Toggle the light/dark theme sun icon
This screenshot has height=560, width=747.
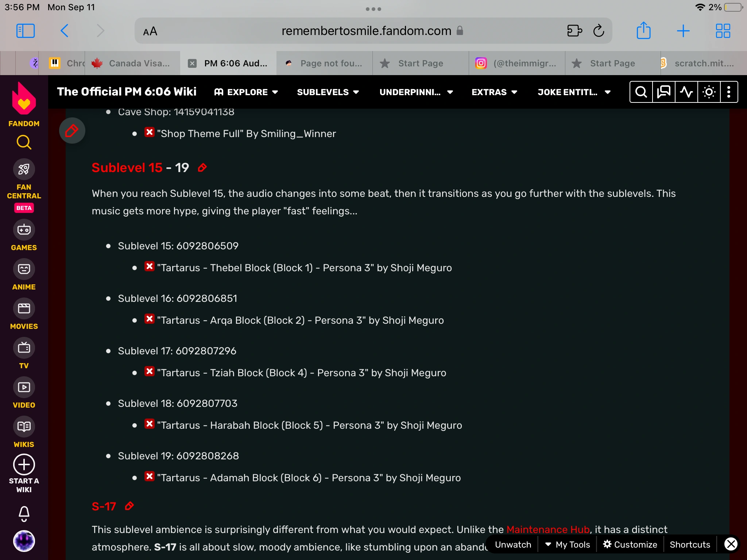pyautogui.click(x=709, y=92)
